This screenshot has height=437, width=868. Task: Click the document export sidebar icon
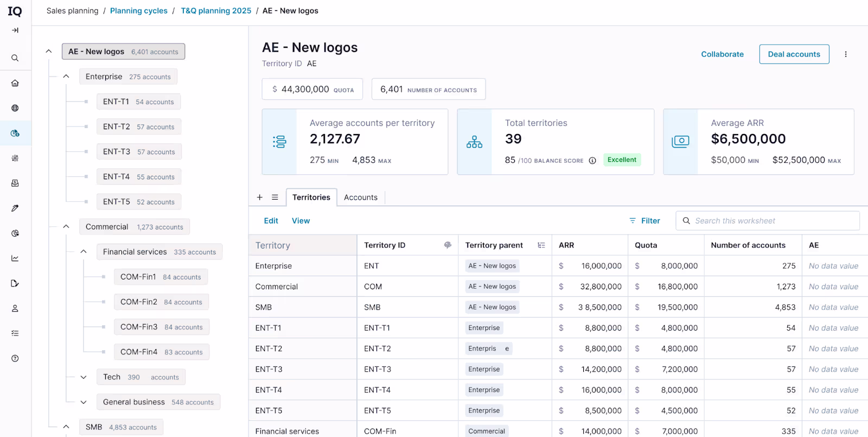pyautogui.click(x=15, y=283)
